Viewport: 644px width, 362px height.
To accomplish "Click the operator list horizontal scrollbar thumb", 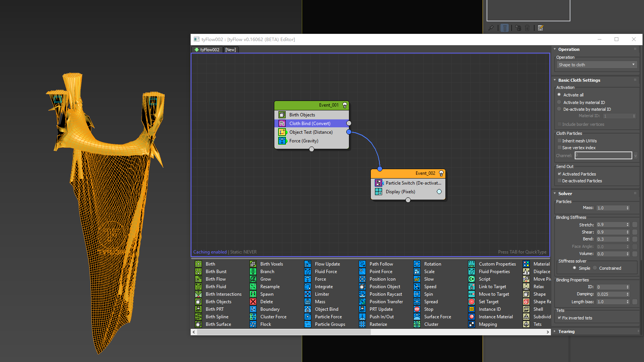I will [x=284, y=332].
